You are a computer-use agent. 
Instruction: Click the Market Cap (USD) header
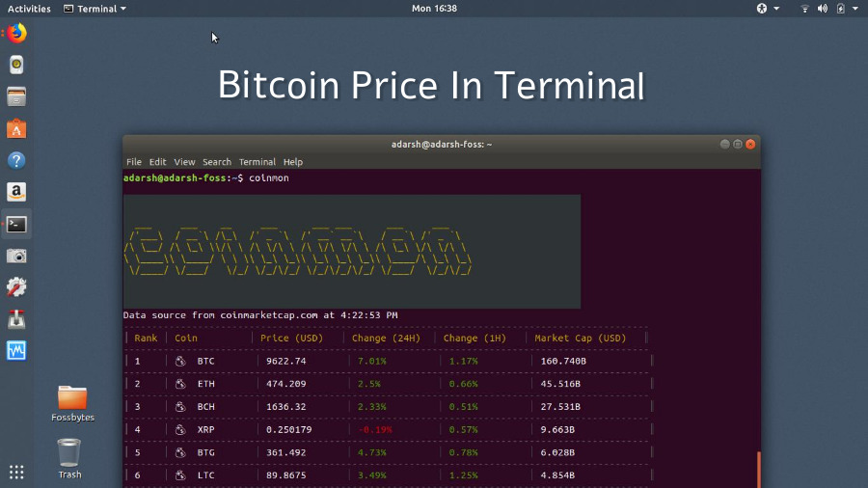point(581,339)
